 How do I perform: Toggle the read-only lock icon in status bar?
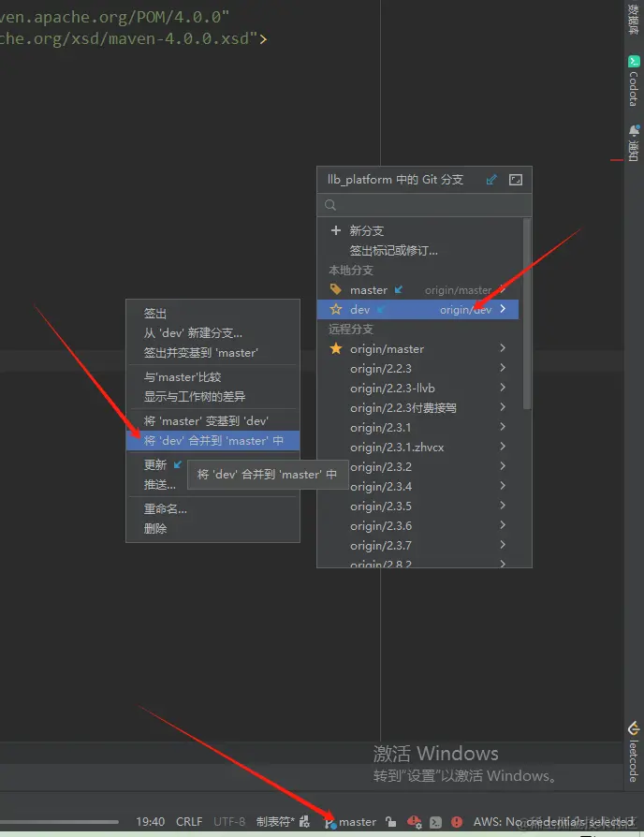click(391, 822)
